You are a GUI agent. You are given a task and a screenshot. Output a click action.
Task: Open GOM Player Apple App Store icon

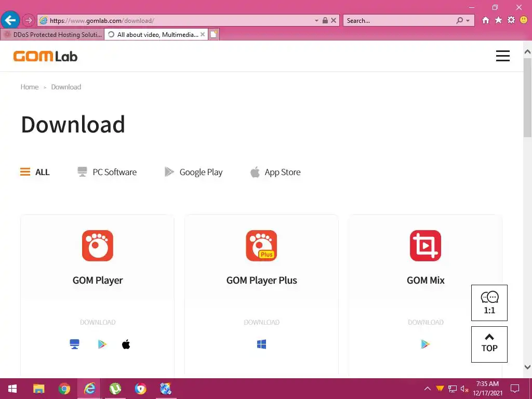[x=126, y=344]
